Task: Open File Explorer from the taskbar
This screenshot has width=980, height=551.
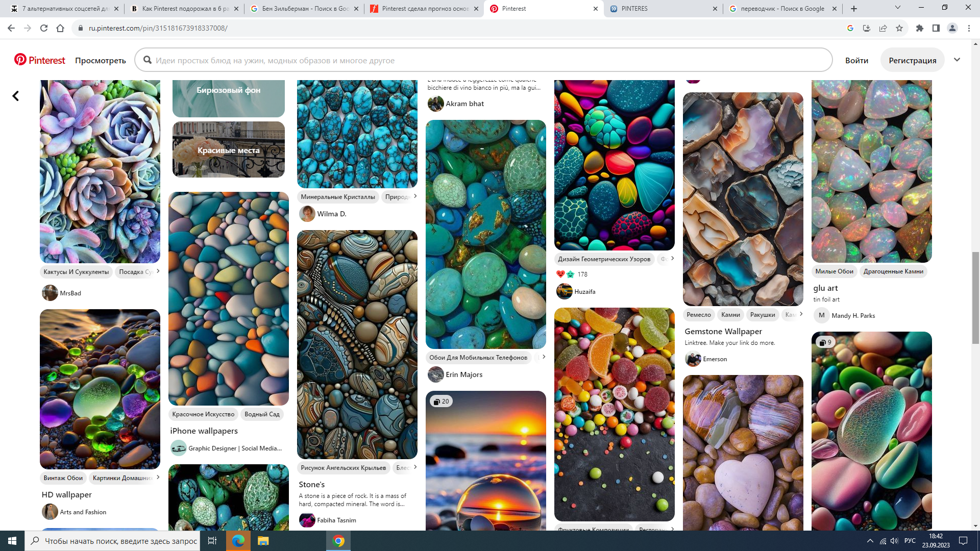Action: (x=263, y=541)
